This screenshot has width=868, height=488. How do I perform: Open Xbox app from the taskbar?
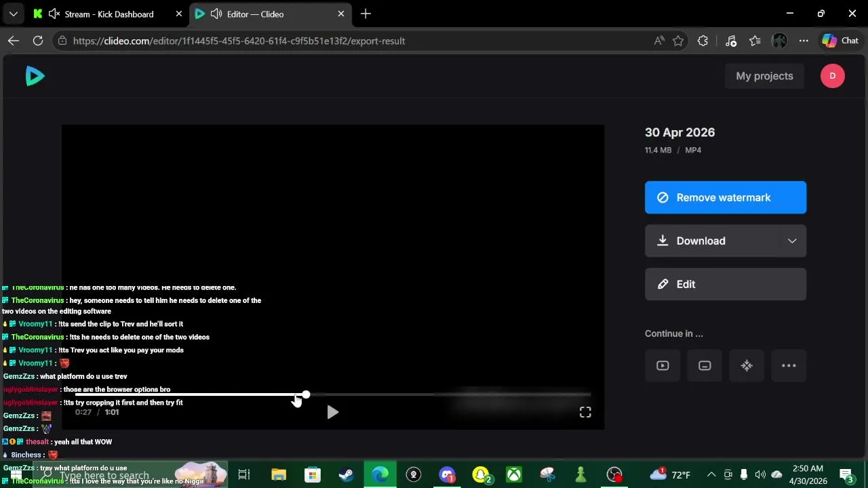pos(514,474)
